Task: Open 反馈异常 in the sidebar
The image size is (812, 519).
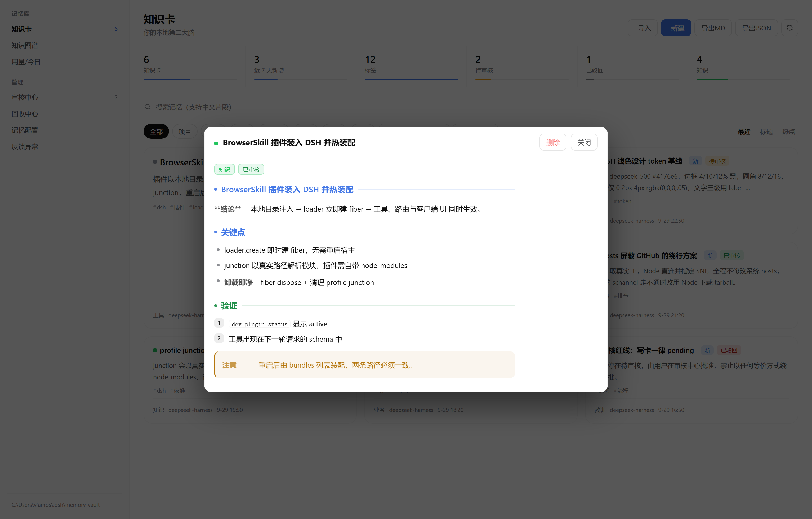Action: (64, 147)
